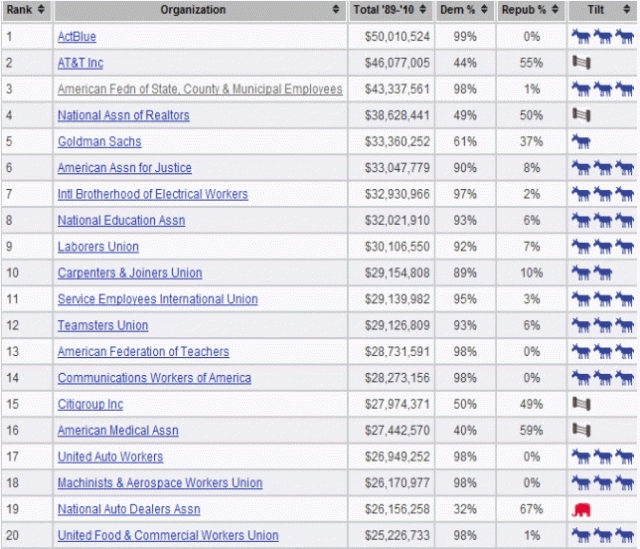The image size is (640, 549).
Task: Click the donkey icons for Carpenters & Joiners Union
Action: [x=591, y=273]
